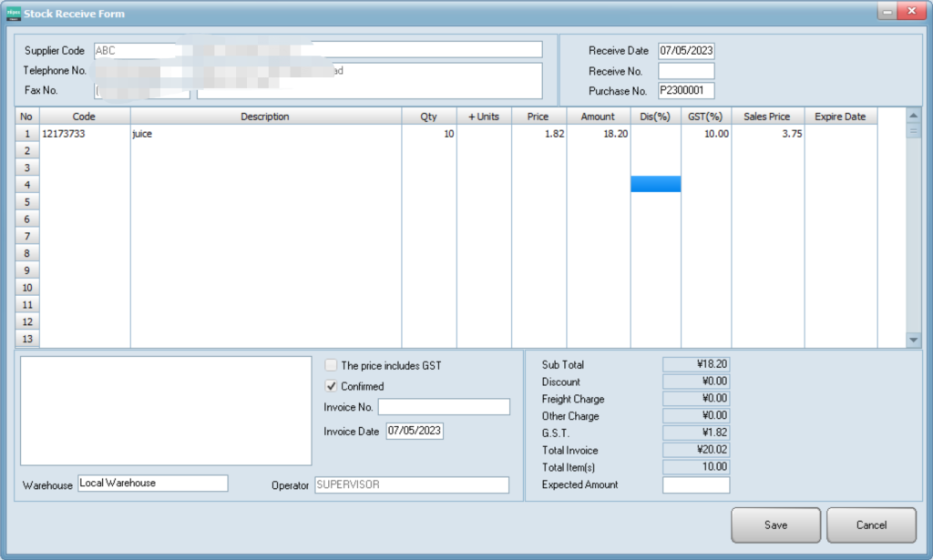The height and width of the screenshot is (560, 933).
Task: Click the grid scroll down arrow
Action: (914, 339)
